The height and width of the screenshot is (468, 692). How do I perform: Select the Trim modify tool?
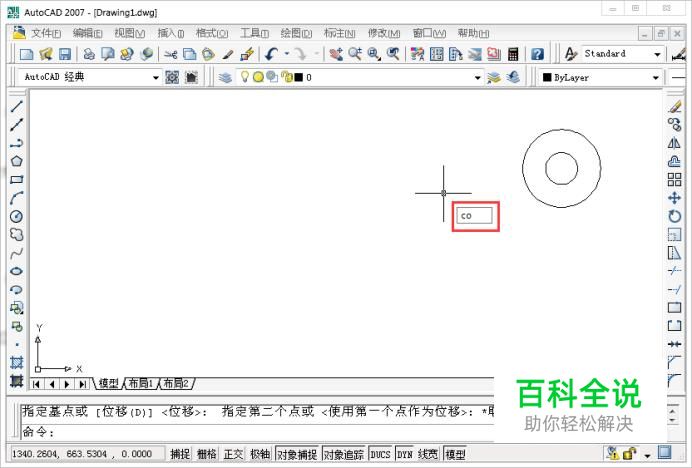point(674,271)
